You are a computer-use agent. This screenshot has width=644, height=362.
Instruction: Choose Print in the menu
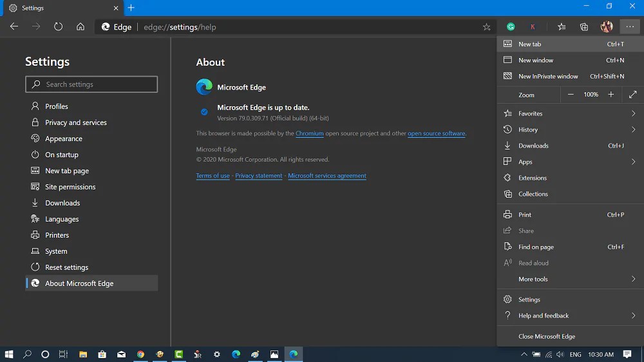pyautogui.click(x=570, y=214)
